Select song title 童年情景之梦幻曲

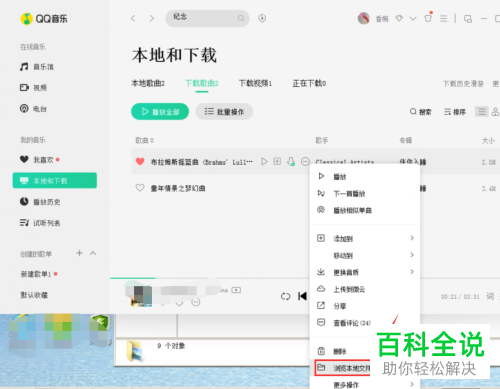[178, 188]
